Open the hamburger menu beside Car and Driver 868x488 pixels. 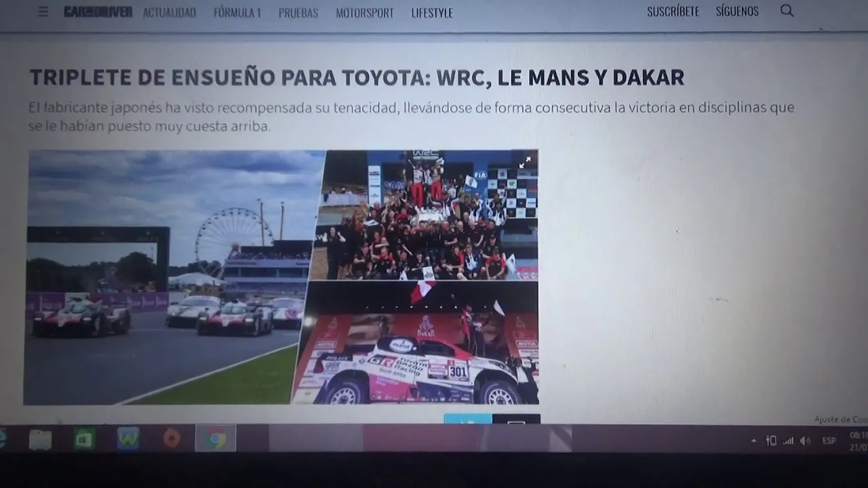pyautogui.click(x=43, y=12)
